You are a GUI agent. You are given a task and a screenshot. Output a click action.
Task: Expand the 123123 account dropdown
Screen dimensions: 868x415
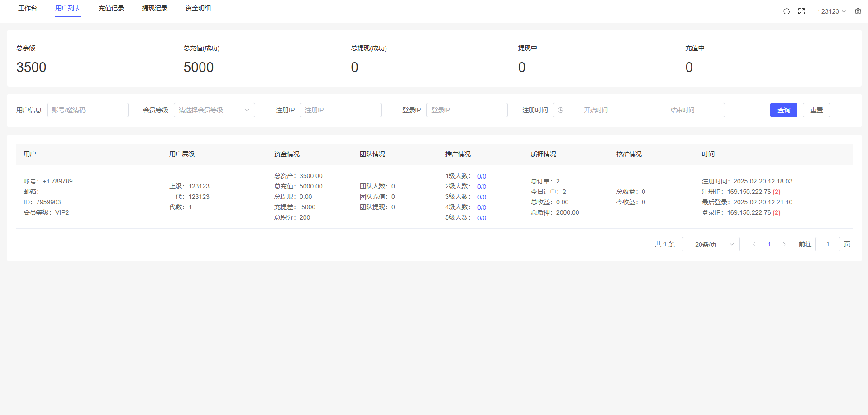[x=832, y=11]
